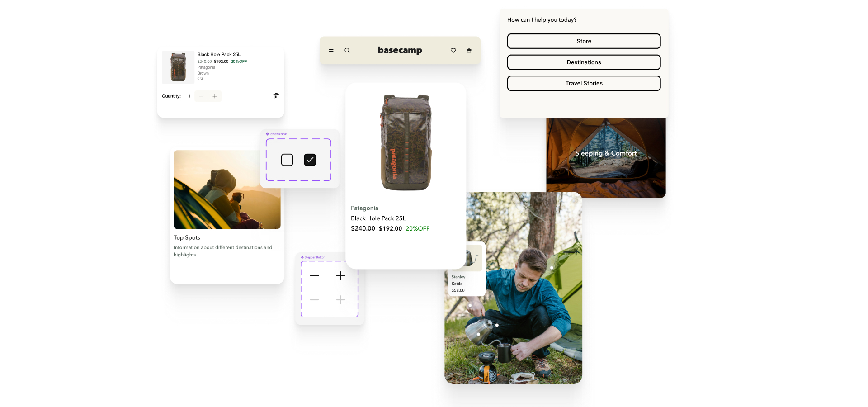
Task: Click the 'Black Hole Pack 25L' product card title
Action: pyautogui.click(x=378, y=218)
